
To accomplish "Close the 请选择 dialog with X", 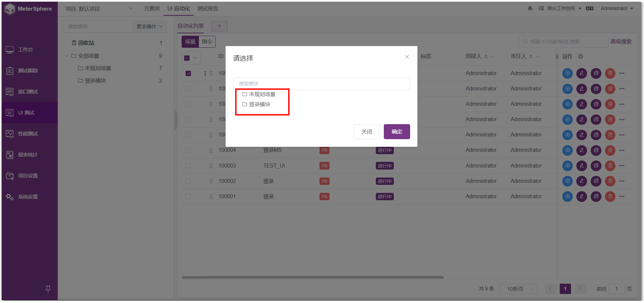I will pos(407,57).
